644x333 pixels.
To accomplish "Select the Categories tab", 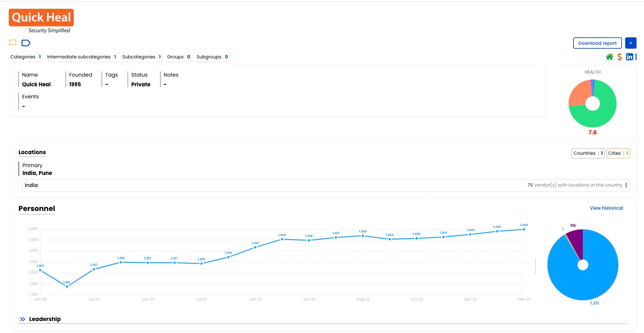I will 26,57.
